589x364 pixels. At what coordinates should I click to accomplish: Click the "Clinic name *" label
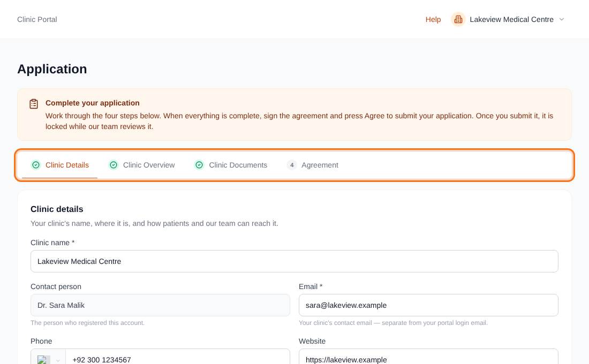coord(52,242)
